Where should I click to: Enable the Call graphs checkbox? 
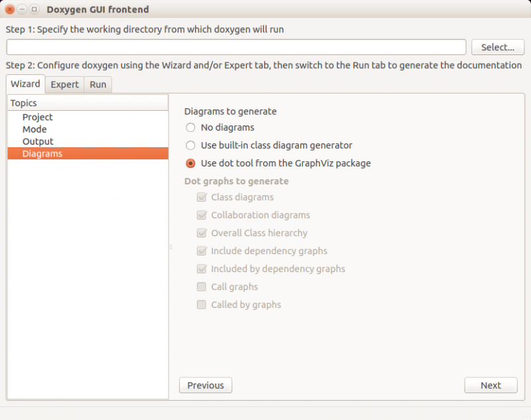click(x=201, y=287)
